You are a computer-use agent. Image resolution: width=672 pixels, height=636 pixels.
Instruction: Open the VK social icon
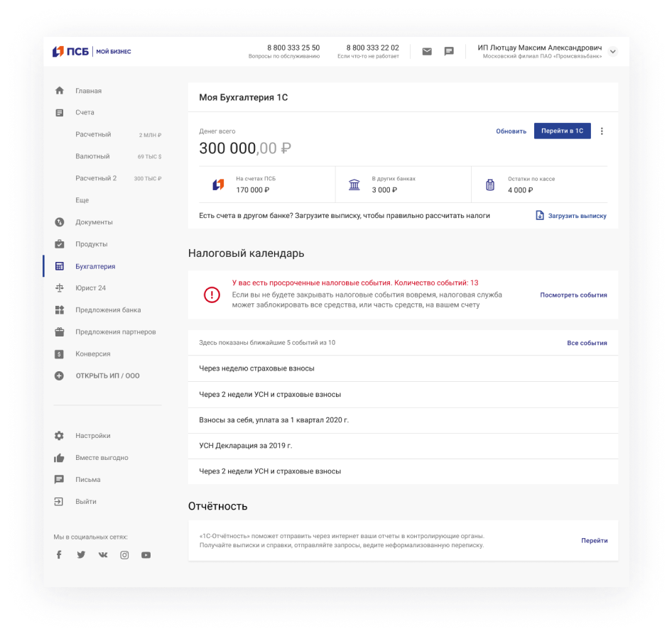point(103,554)
